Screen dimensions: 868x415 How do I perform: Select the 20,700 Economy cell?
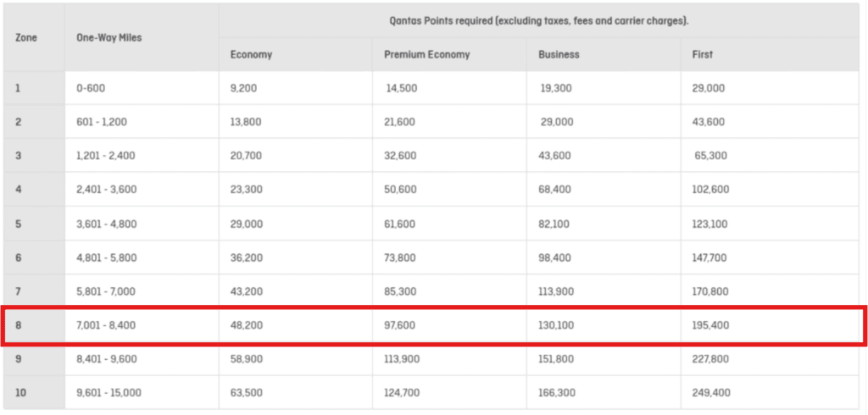[296, 156]
